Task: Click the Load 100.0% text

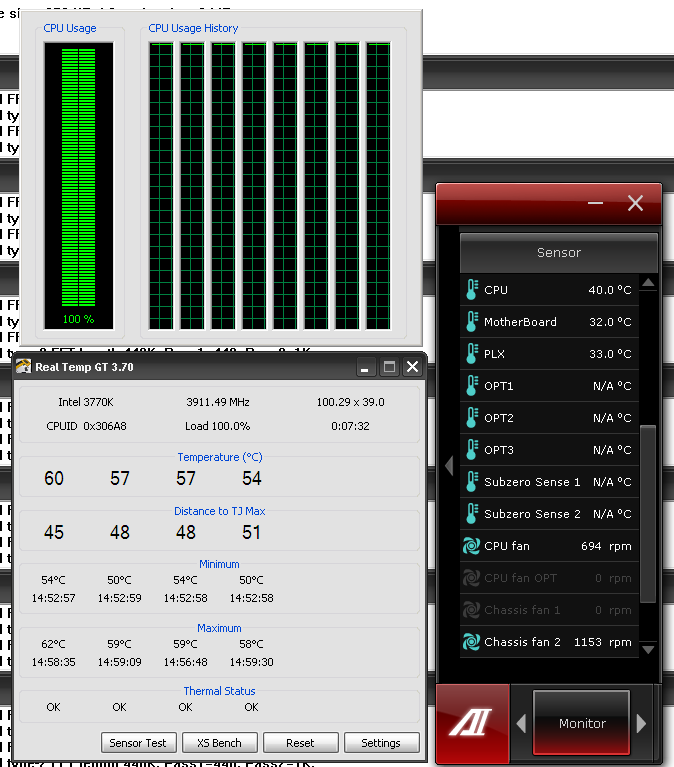Action: 218,426
